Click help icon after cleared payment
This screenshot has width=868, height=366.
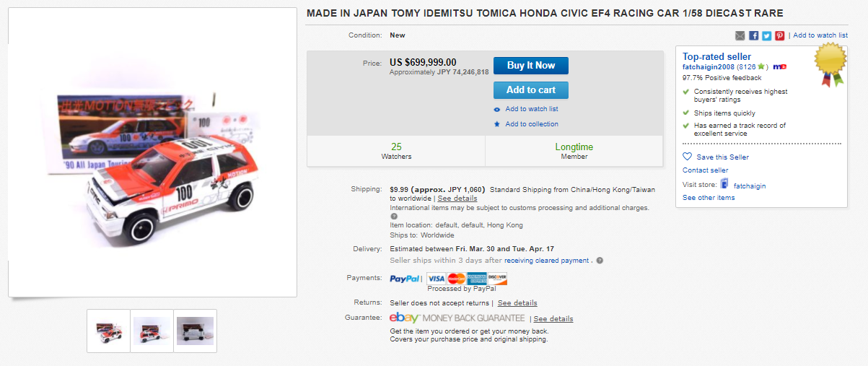coord(600,261)
